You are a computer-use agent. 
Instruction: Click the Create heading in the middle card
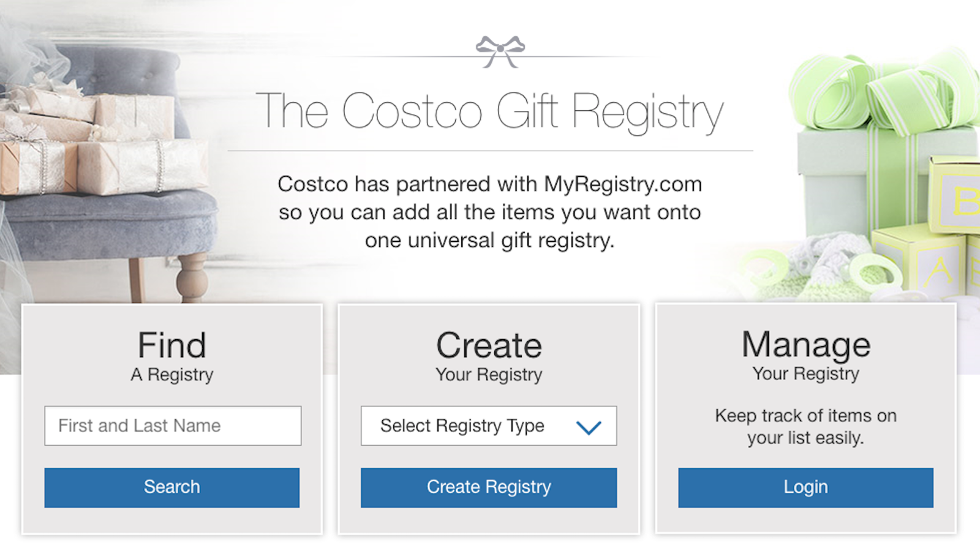point(489,345)
